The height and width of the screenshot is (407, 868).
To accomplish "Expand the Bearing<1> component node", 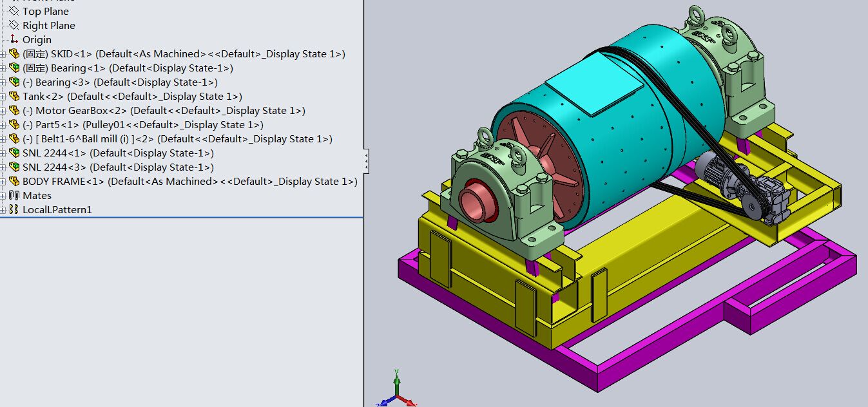I will [3, 68].
